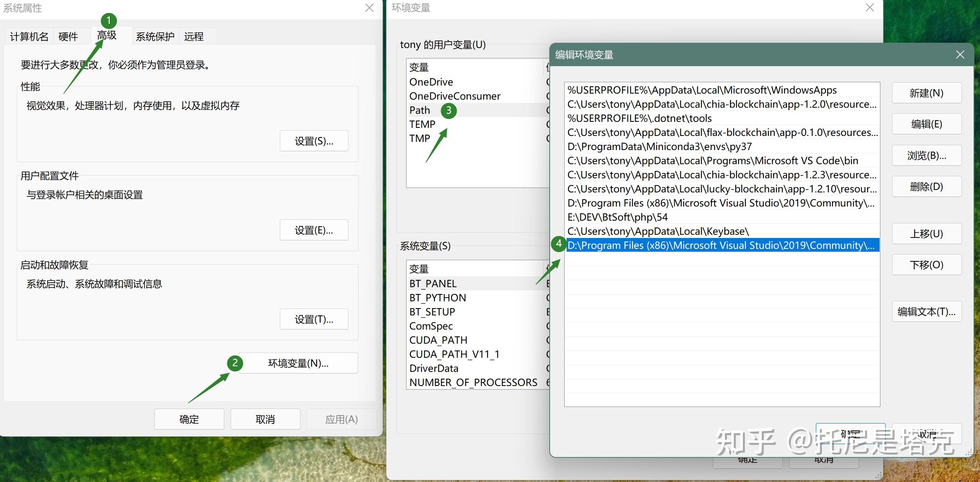Image resolution: width=980 pixels, height=482 pixels.
Task: Open 编辑文本(T)... button
Action: point(926,311)
